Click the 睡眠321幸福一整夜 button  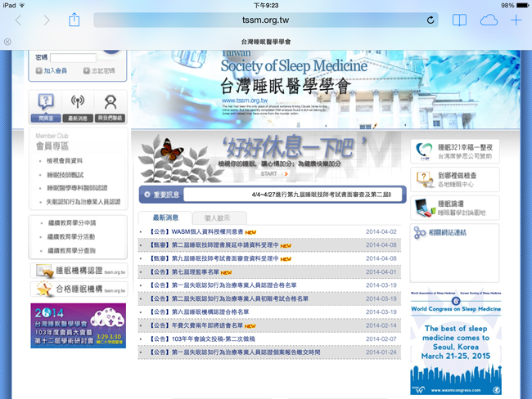pyautogui.click(x=454, y=151)
